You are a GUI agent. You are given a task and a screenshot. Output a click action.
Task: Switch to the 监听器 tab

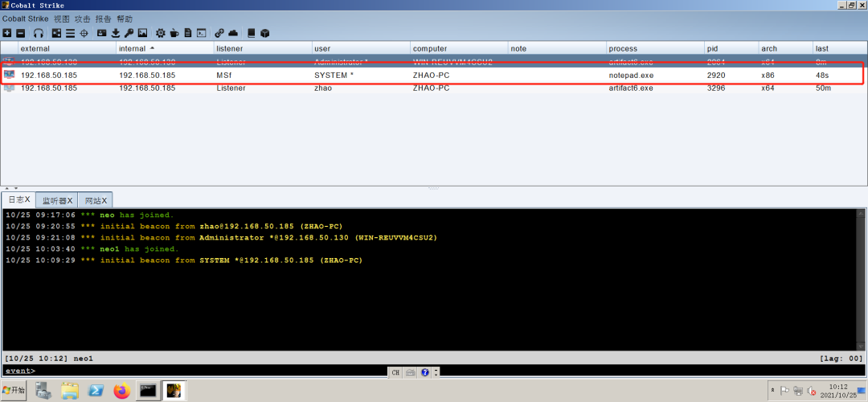(x=57, y=200)
